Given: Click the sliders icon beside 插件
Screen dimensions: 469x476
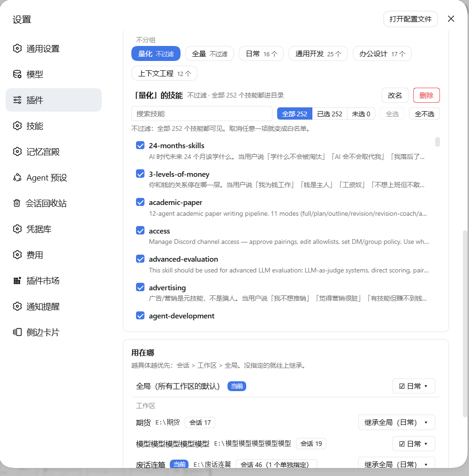Looking at the screenshot, I should 17,100.
